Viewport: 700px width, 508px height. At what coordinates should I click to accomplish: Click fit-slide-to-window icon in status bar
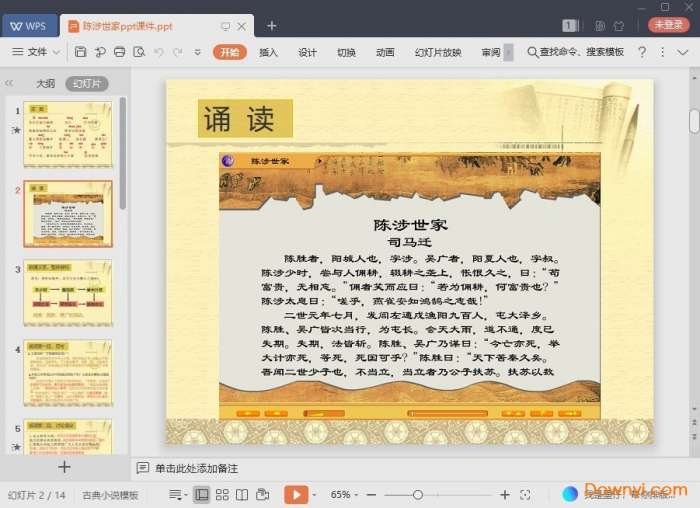click(x=526, y=494)
